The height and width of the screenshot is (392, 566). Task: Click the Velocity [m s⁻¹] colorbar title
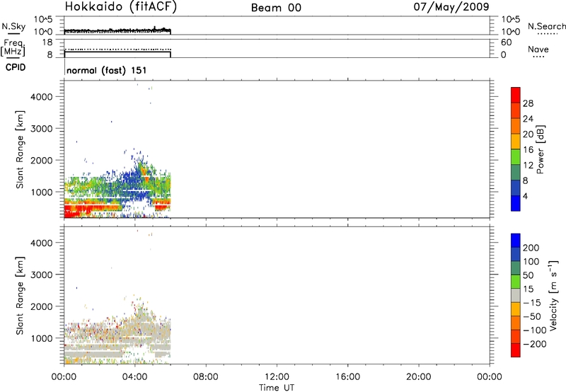pos(553,295)
